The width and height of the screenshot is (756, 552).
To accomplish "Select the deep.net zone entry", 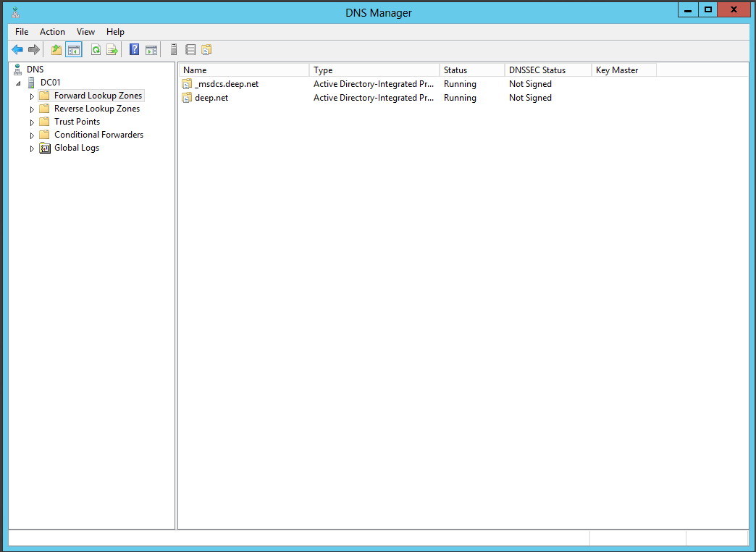I will tap(211, 98).
